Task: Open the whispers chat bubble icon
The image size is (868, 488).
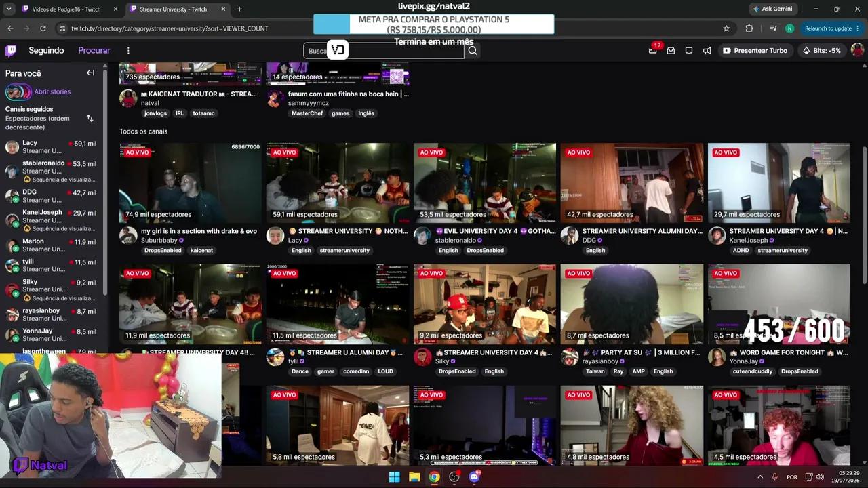Action: pyautogui.click(x=689, y=50)
